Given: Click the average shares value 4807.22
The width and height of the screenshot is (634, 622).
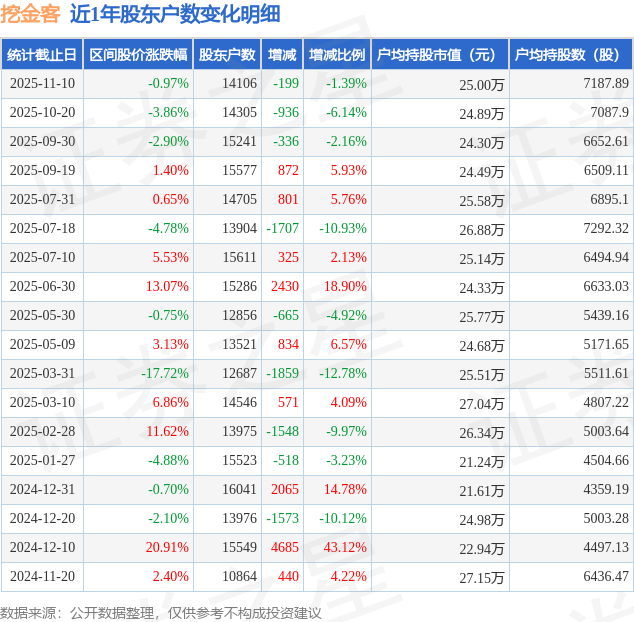Looking at the screenshot, I should (606, 402).
